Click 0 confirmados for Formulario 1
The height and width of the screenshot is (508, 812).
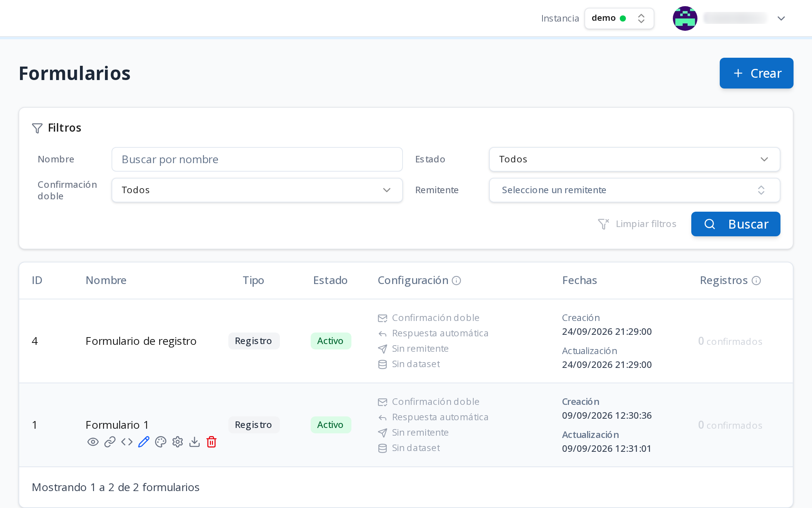click(x=730, y=425)
